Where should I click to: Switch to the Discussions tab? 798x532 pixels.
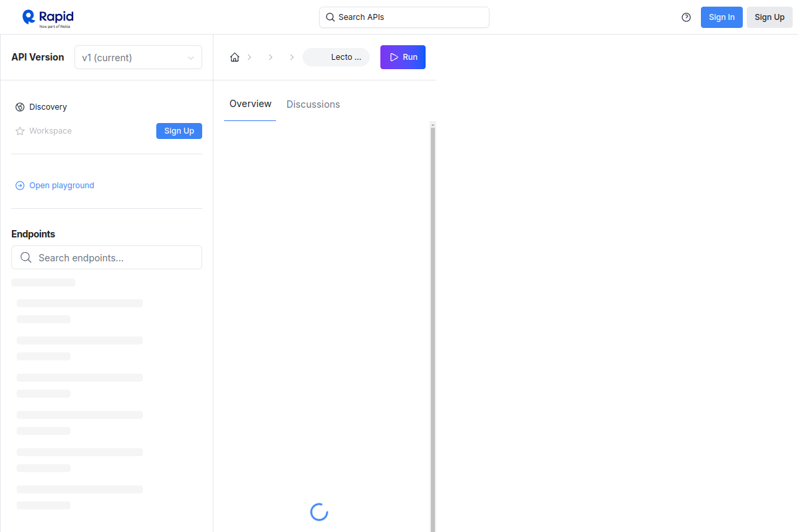click(313, 104)
